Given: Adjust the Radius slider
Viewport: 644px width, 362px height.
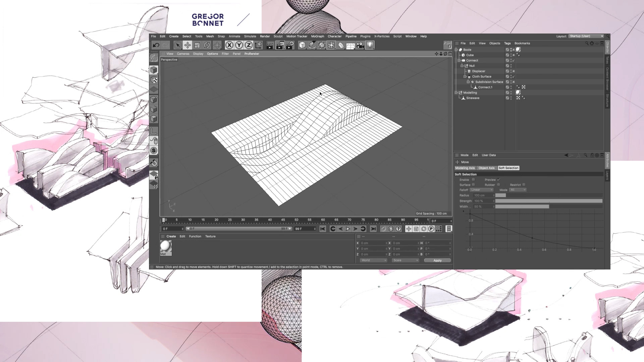Looking at the screenshot, I should click(549, 195).
